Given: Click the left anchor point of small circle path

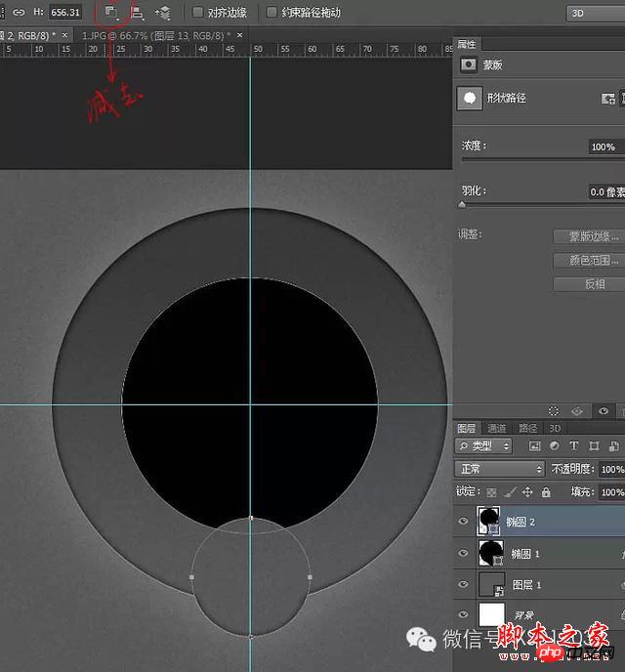Looking at the screenshot, I should [x=191, y=577].
